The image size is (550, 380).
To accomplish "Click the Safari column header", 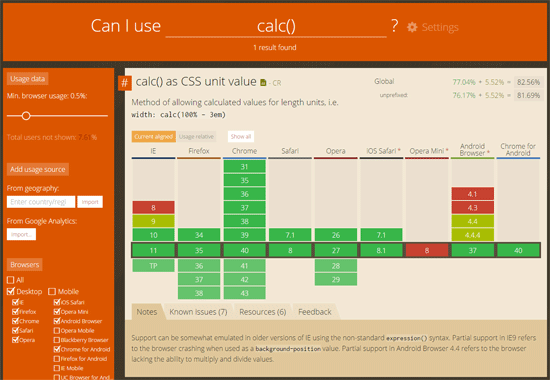I will tap(290, 151).
